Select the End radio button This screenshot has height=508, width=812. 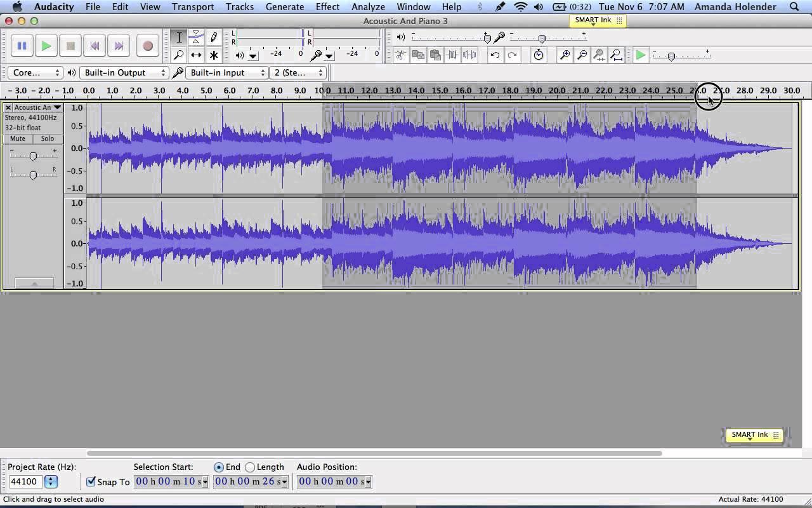pos(219,467)
